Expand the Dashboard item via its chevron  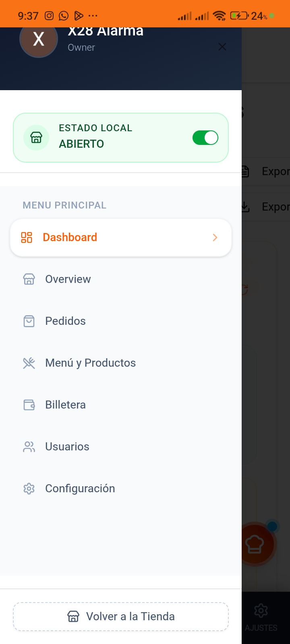(215, 237)
